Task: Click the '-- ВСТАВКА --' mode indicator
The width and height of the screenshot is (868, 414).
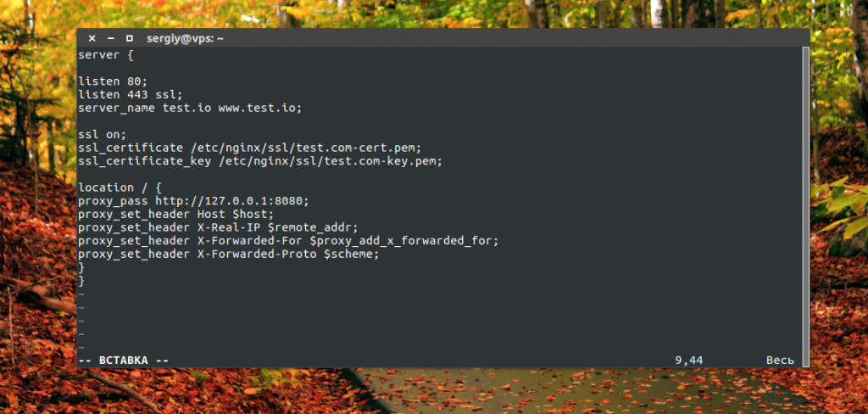Action: [x=123, y=361]
